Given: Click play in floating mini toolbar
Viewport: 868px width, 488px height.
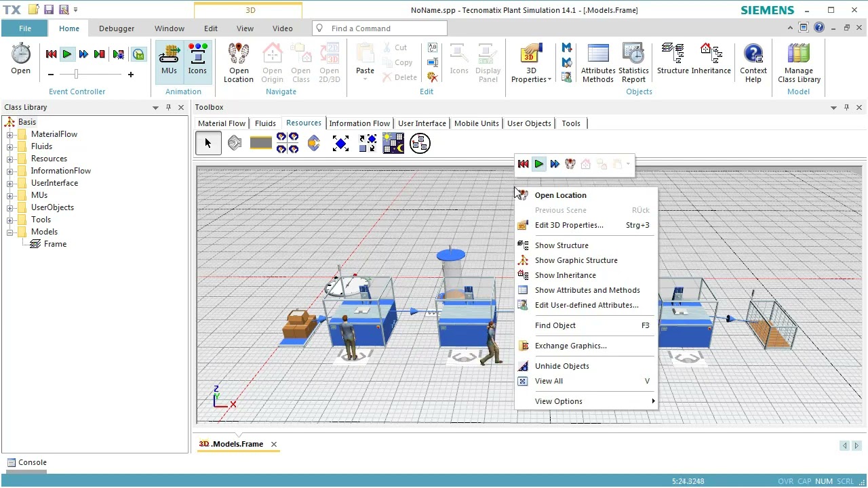Looking at the screenshot, I should 538,164.
